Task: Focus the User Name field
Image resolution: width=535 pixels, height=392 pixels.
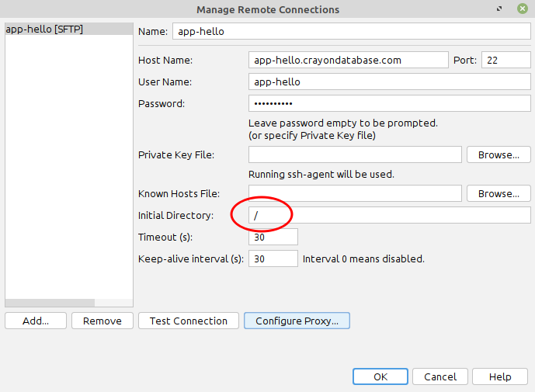Action: coord(390,82)
